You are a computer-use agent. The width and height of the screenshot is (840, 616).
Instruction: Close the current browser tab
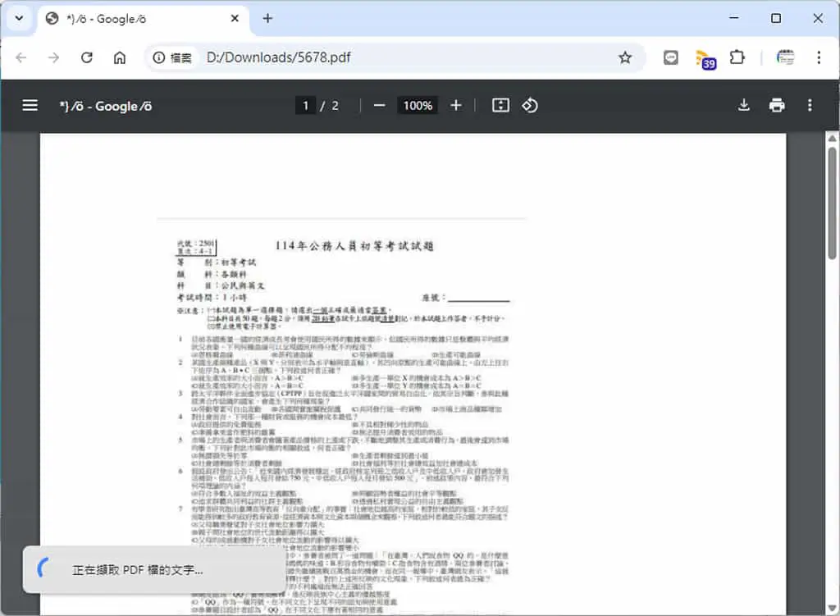tap(235, 19)
